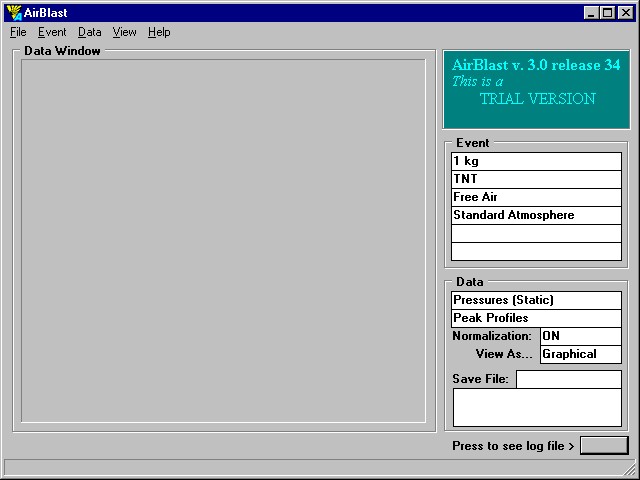Open the Data menu
This screenshot has width=640, height=480.
[89, 32]
